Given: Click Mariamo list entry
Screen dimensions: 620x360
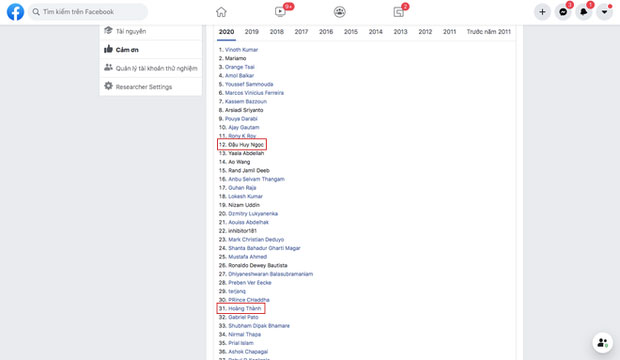Looking at the screenshot, I should (x=235, y=58).
